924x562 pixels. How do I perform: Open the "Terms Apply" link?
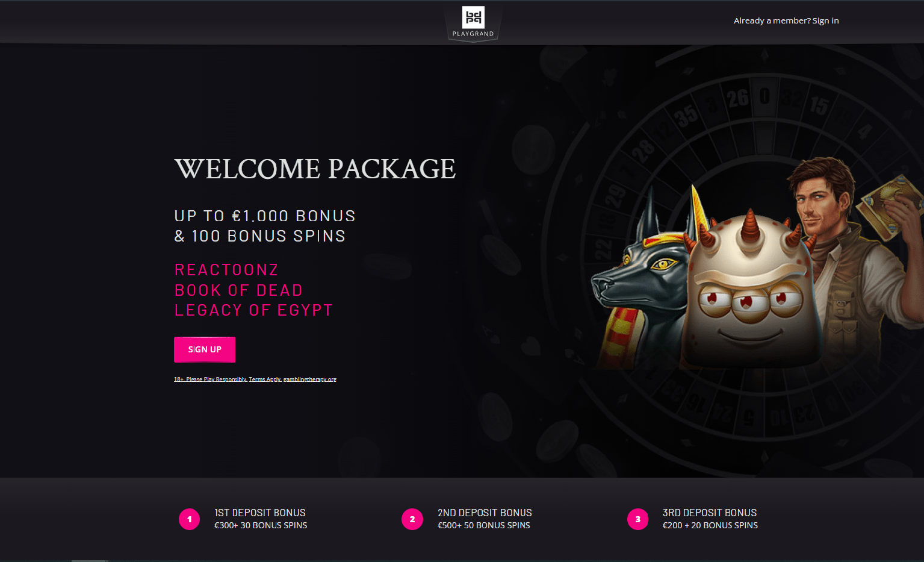point(265,379)
